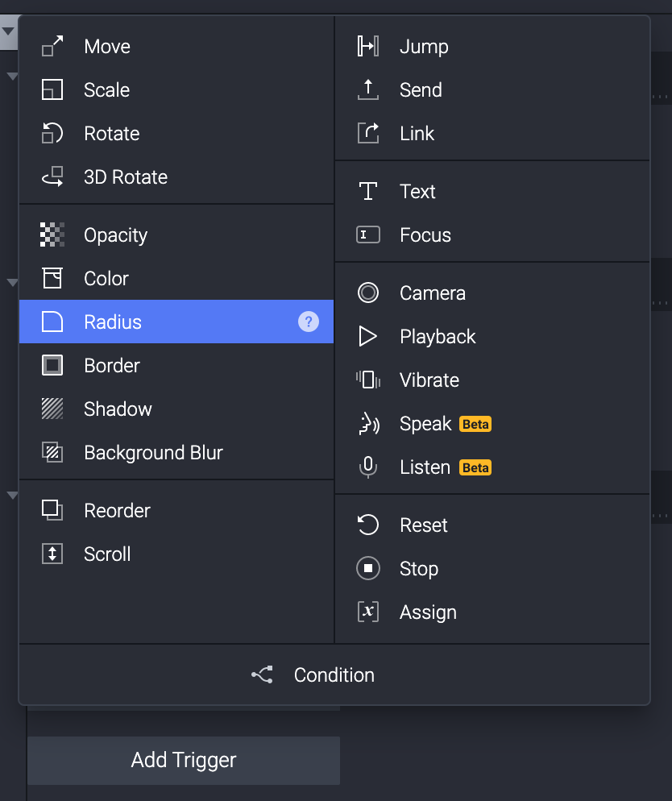Select the Camera icon

pyautogui.click(x=368, y=293)
